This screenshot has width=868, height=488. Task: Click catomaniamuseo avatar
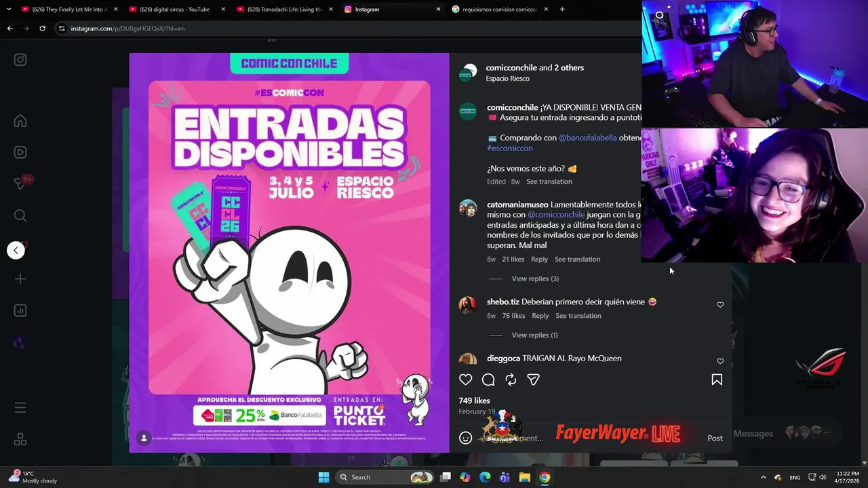(x=468, y=208)
